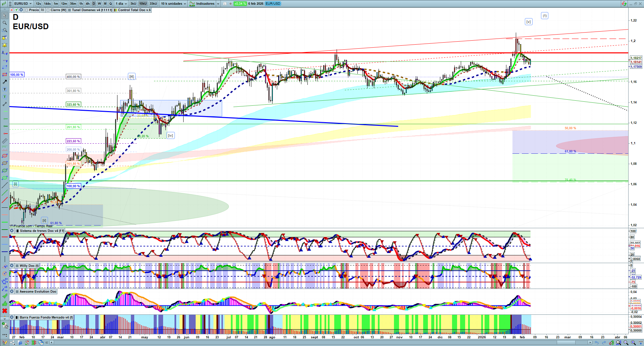Image resolution: width=644 pixels, height=346 pixels.
Task: Switch to the W weekly timeframe
Action: 99,4
